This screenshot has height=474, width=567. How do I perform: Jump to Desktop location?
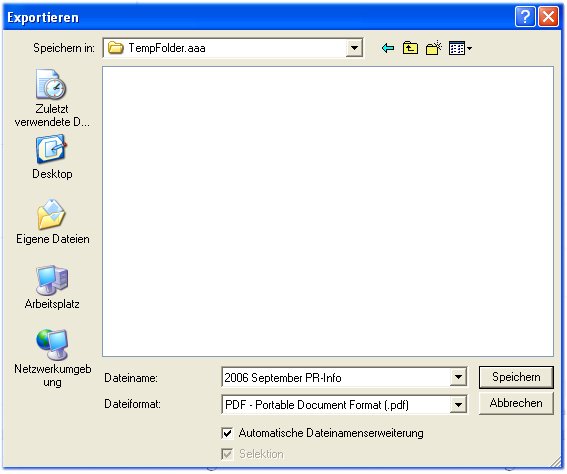(x=52, y=157)
